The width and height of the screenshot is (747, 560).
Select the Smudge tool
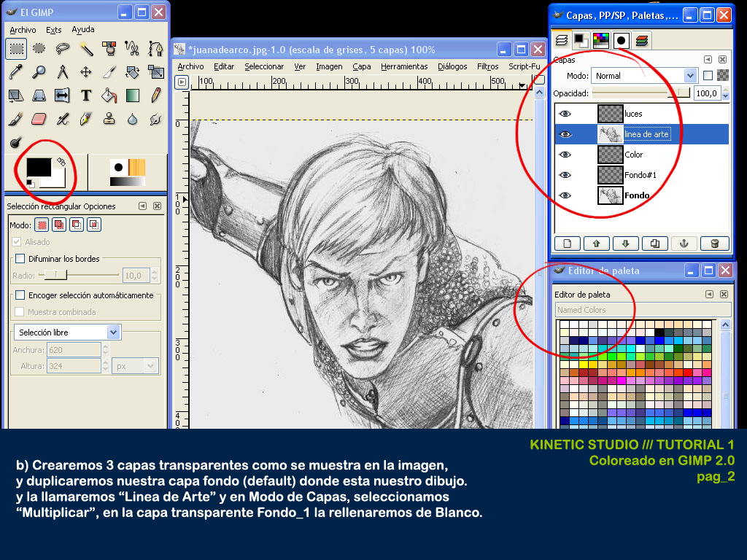pyautogui.click(x=155, y=119)
